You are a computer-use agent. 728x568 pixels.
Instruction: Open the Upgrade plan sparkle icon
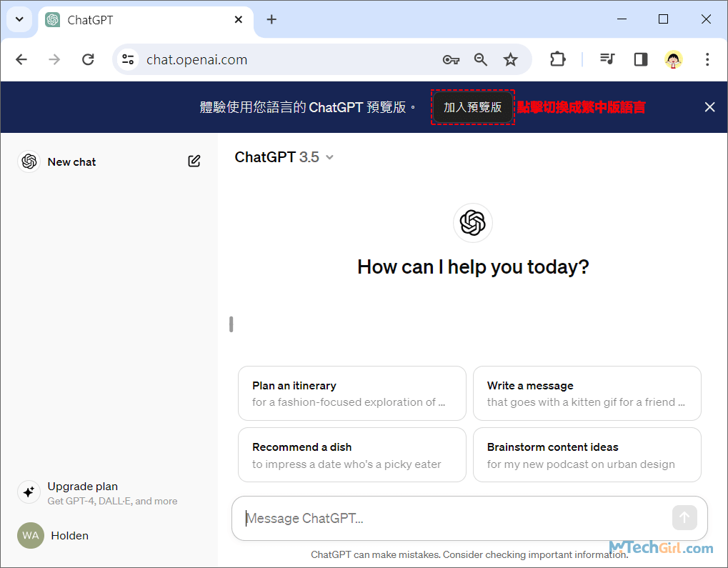click(29, 492)
